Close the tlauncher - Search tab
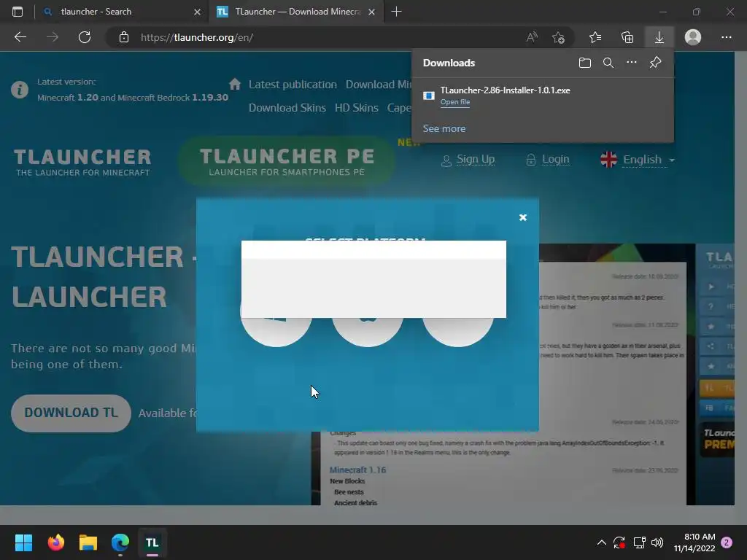This screenshot has height=560, width=747. tap(197, 12)
